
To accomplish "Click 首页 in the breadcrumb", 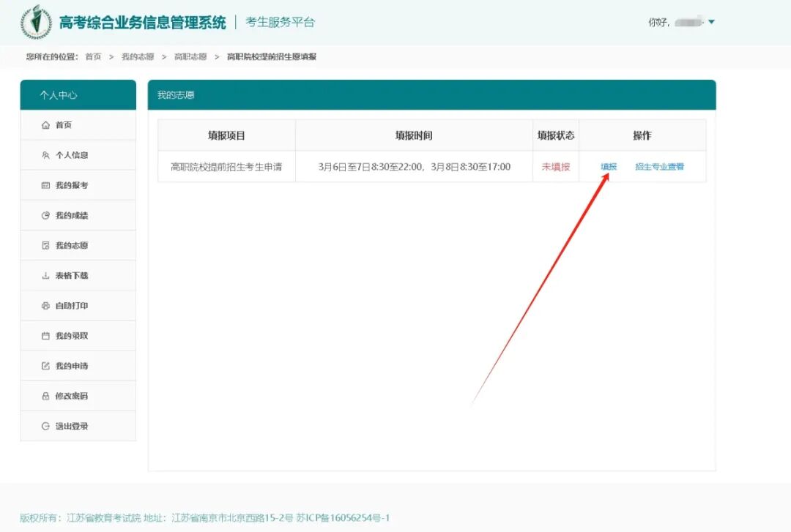I will [93, 57].
